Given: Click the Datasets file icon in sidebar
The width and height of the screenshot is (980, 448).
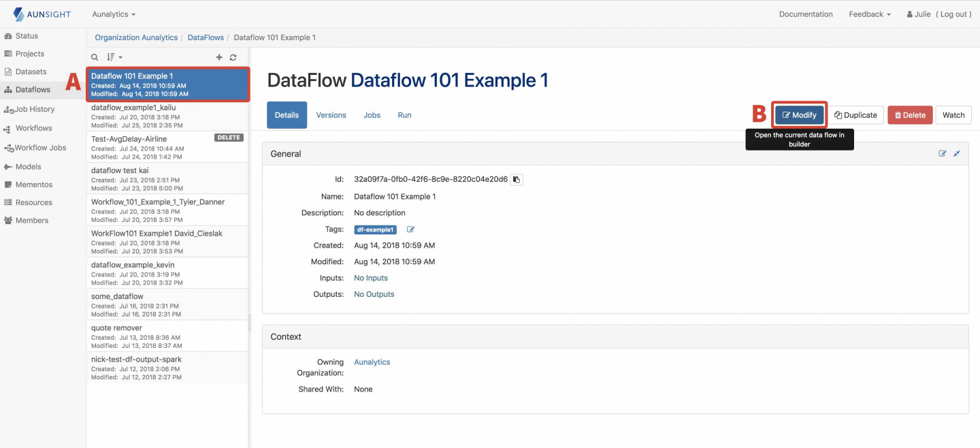Looking at the screenshot, I should click(8, 71).
